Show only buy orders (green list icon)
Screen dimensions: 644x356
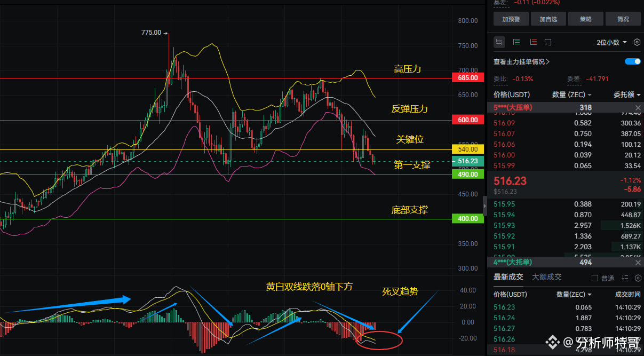point(516,42)
